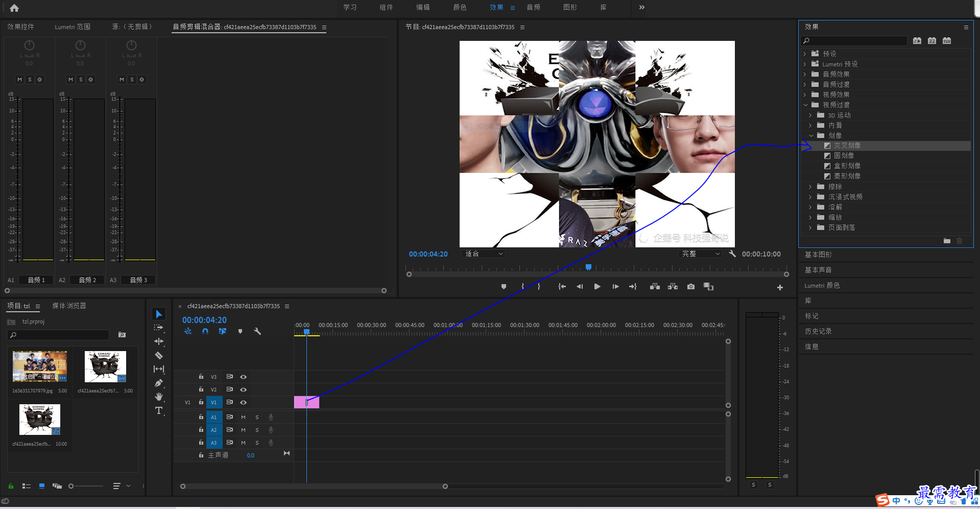Open the 完整 playback resolution dropdown

click(x=701, y=253)
